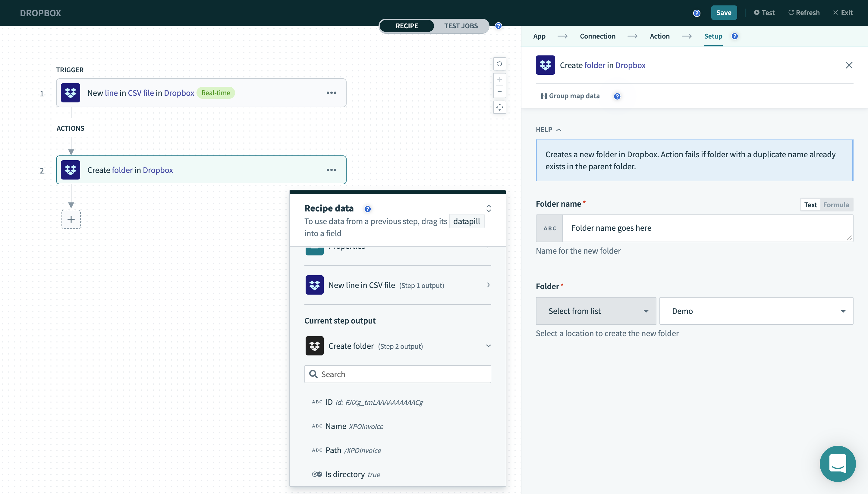The height and width of the screenshot is (494, 868).
Task: Click the canvas undo/reset icon
Action: [499, 64]
